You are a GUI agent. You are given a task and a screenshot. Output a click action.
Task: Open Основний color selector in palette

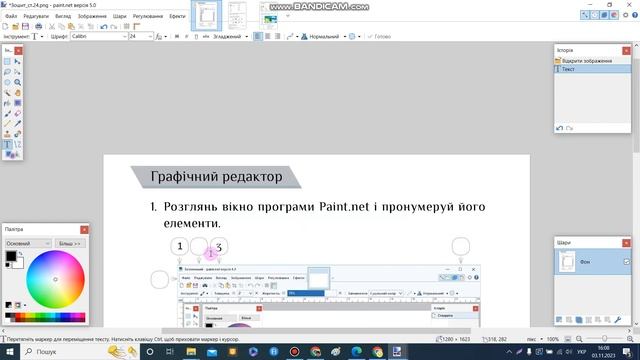28,243
